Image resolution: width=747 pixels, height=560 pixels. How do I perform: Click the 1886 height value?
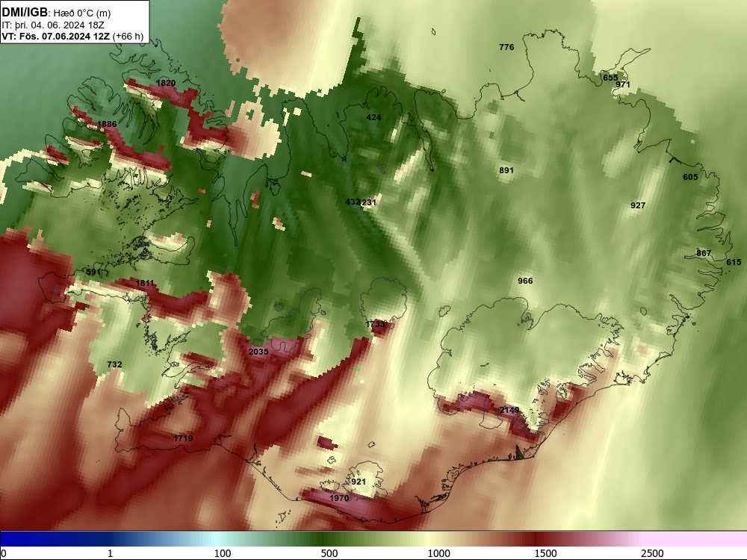point(107,124)
